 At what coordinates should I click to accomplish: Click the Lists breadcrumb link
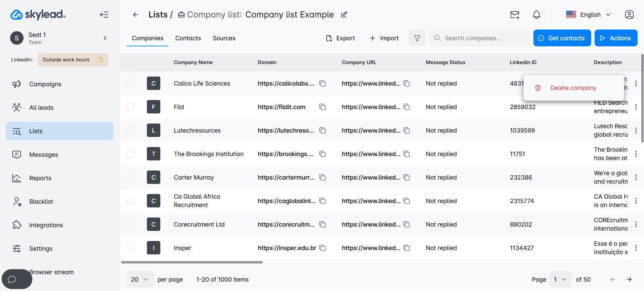coord(158,14)
